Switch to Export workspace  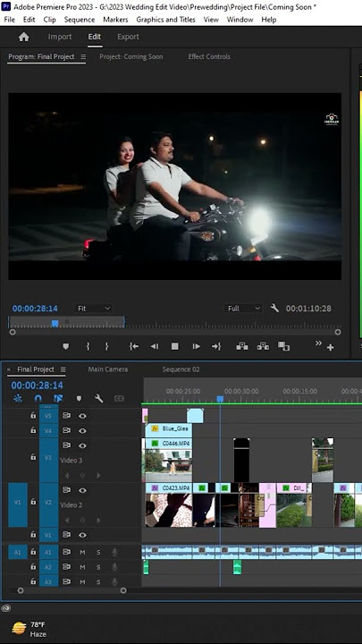(128, 37)
